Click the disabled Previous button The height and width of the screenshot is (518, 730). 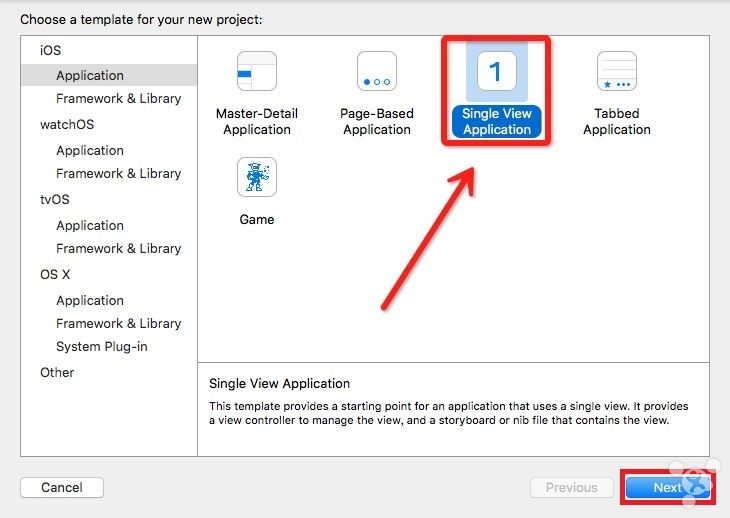click(x=571, y=488)
